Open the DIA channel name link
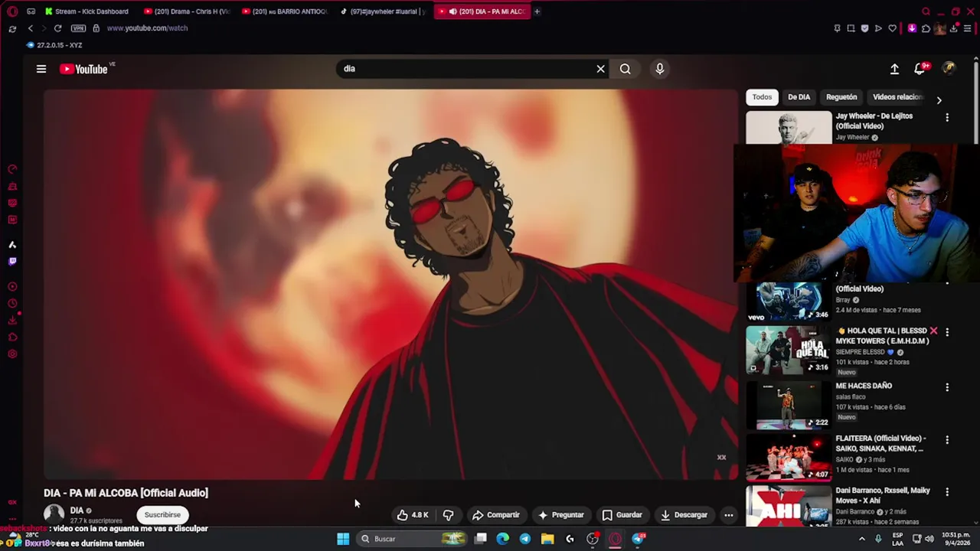This screenshot has height=551, width=980. click(x=77, y=510)
